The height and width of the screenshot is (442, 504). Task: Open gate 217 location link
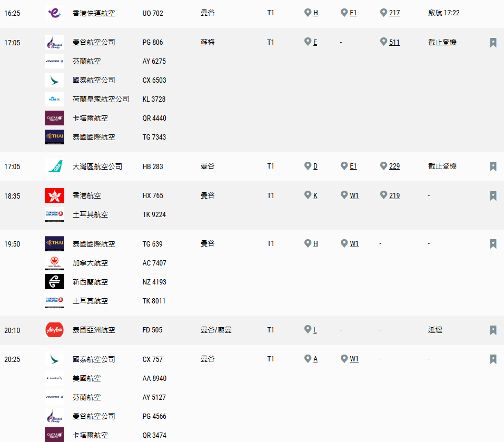394,13
